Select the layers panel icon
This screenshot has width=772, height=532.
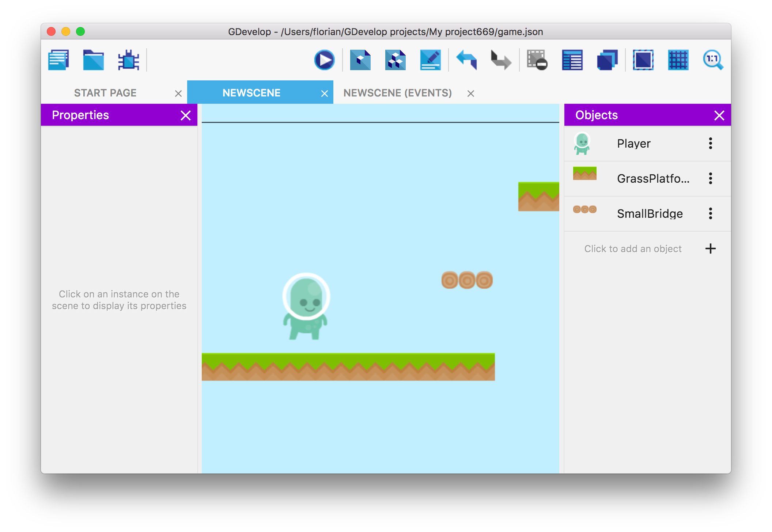[608, 60]
